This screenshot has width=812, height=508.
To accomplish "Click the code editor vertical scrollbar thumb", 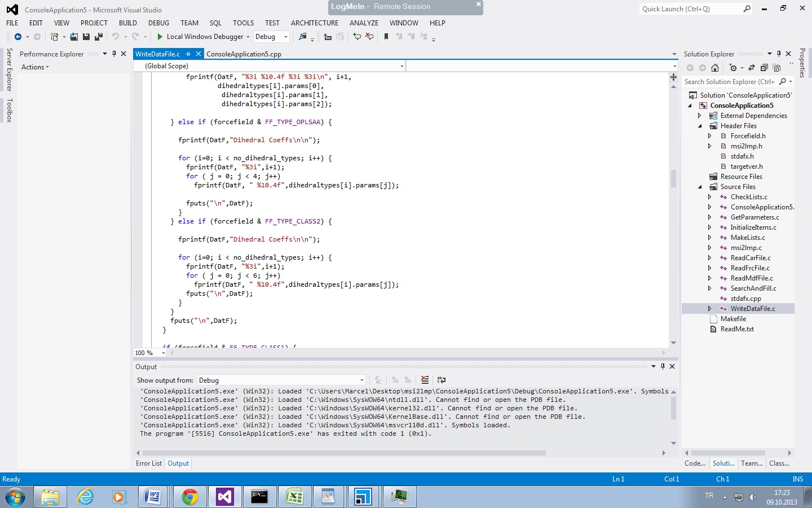I will pos(673,178).
